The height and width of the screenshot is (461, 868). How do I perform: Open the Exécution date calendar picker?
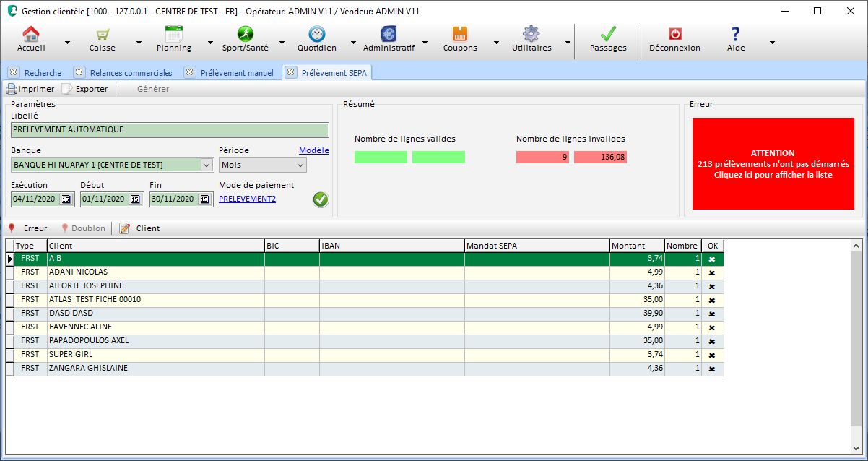[x=66, y=199]
